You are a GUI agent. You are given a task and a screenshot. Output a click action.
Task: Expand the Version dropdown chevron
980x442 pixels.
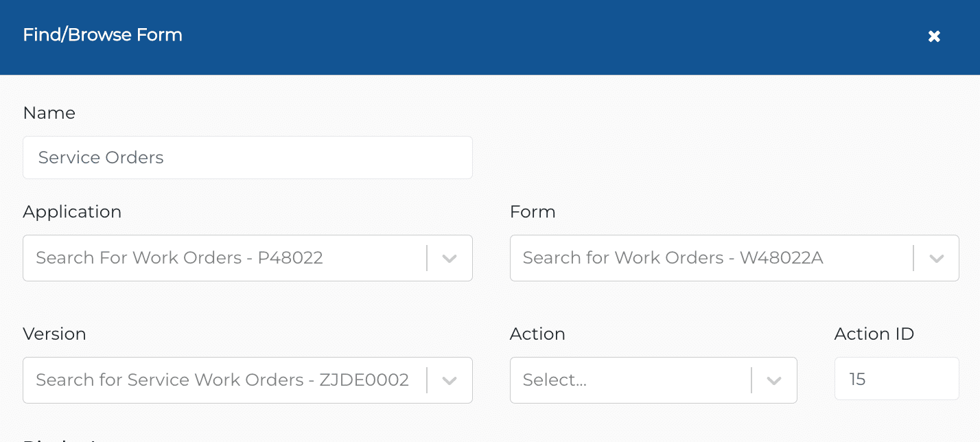(x=450, y=380)
